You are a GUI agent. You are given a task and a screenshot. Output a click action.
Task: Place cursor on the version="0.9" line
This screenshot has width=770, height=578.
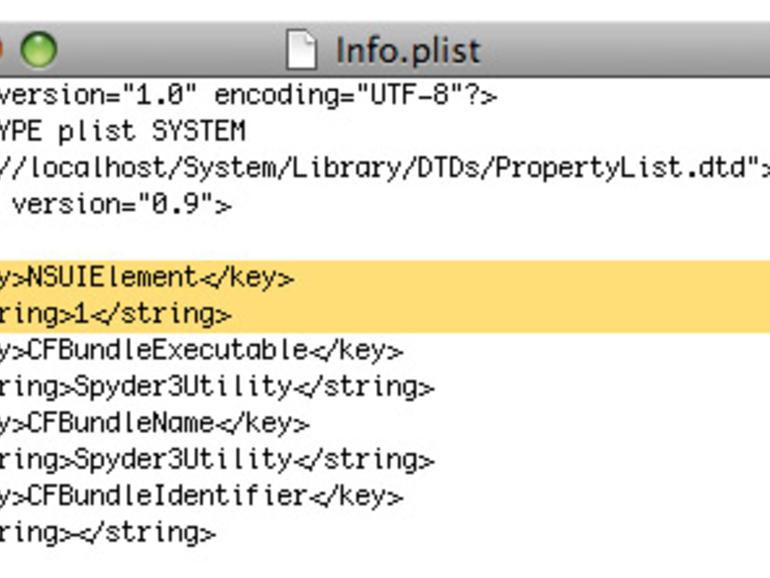pos(116,204)
